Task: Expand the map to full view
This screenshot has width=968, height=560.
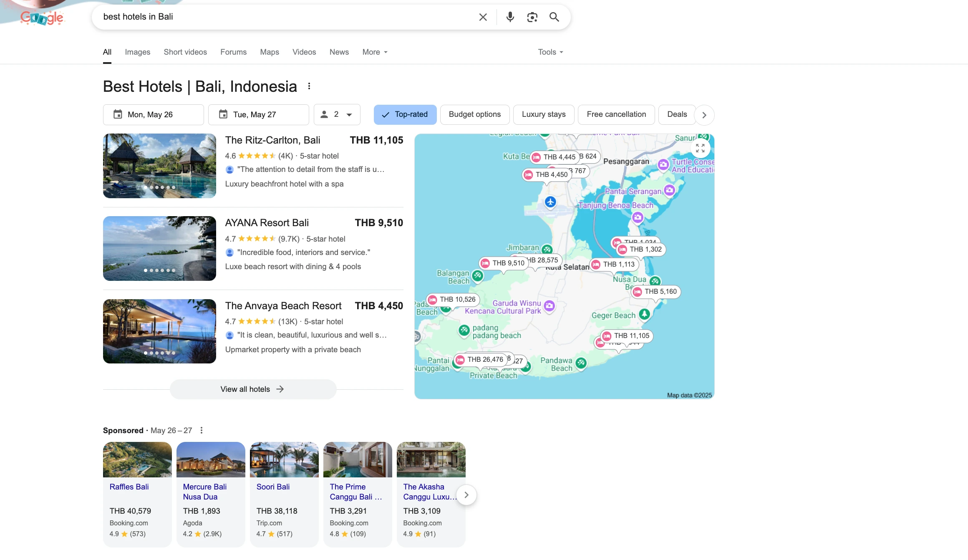Action: (700, 148)
